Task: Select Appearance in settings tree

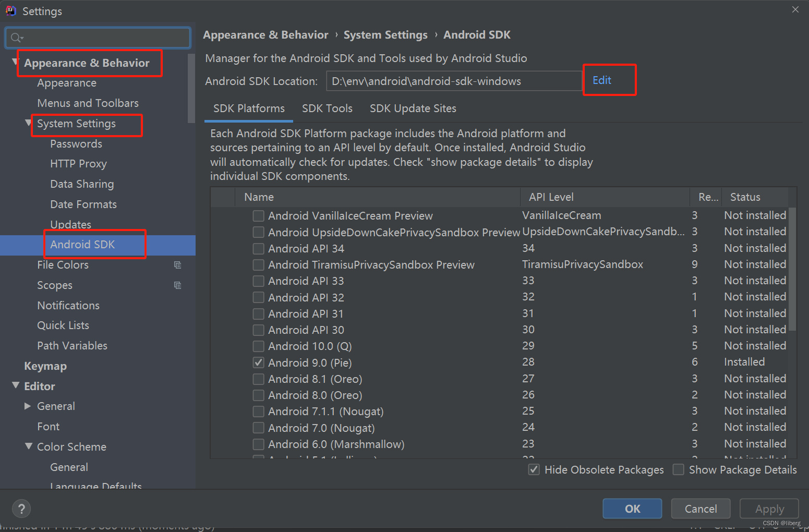Action: 67,83
